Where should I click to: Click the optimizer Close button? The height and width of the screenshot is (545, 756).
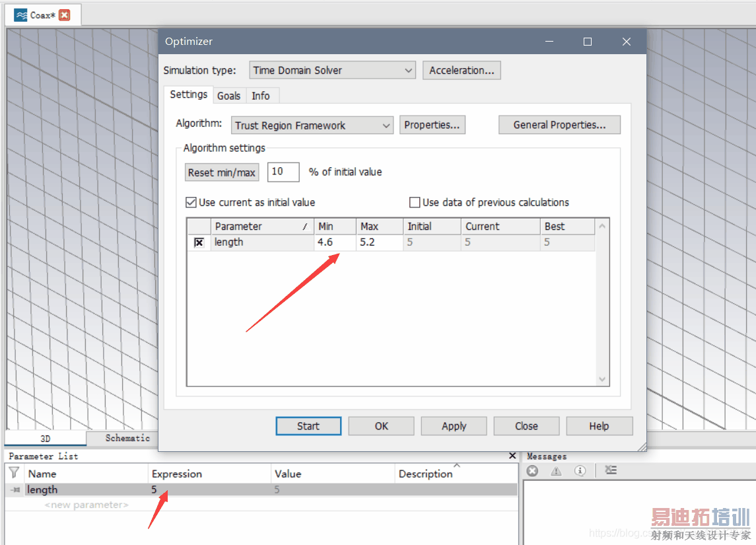coord(526,426)
